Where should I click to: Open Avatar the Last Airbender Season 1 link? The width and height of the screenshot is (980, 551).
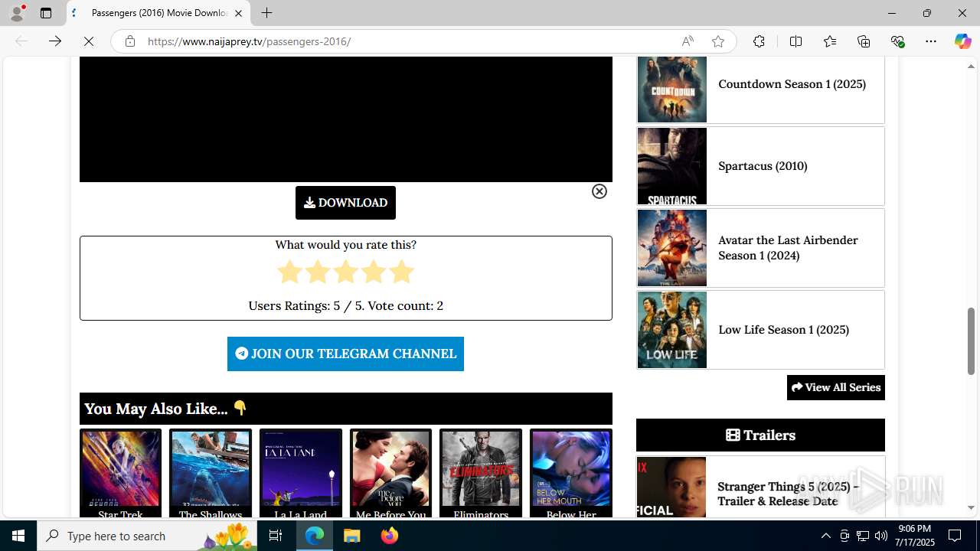coord(788,248)
